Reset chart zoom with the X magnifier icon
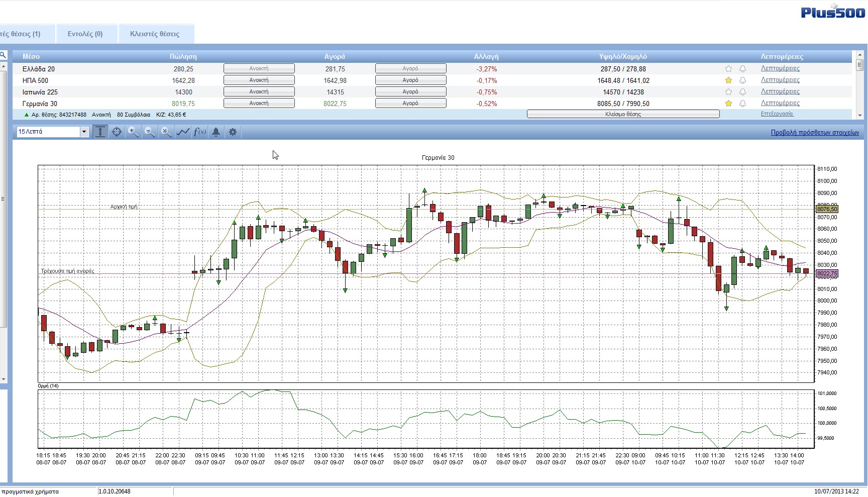Screen dimensions: 868x497 coord(166,132)
